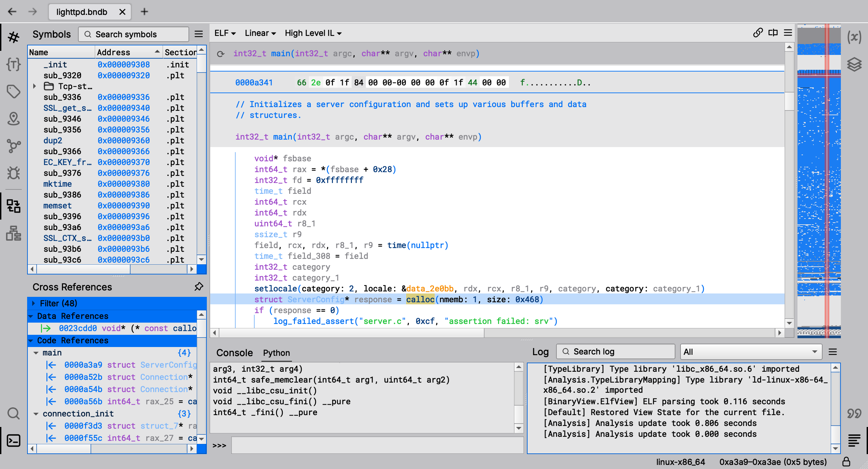Open the Stack/Layers view icon
The image size is (868, 469).
pos(854,64)
